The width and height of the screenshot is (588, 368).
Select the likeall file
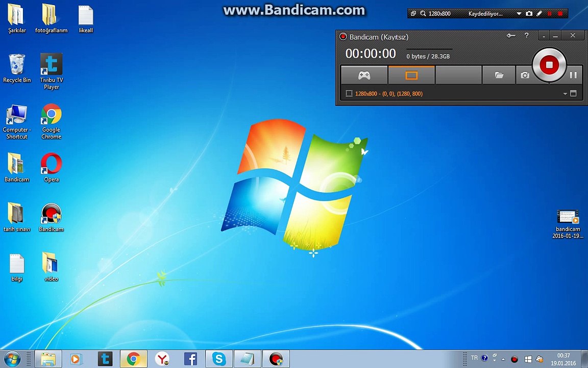(x=86, y=19)
